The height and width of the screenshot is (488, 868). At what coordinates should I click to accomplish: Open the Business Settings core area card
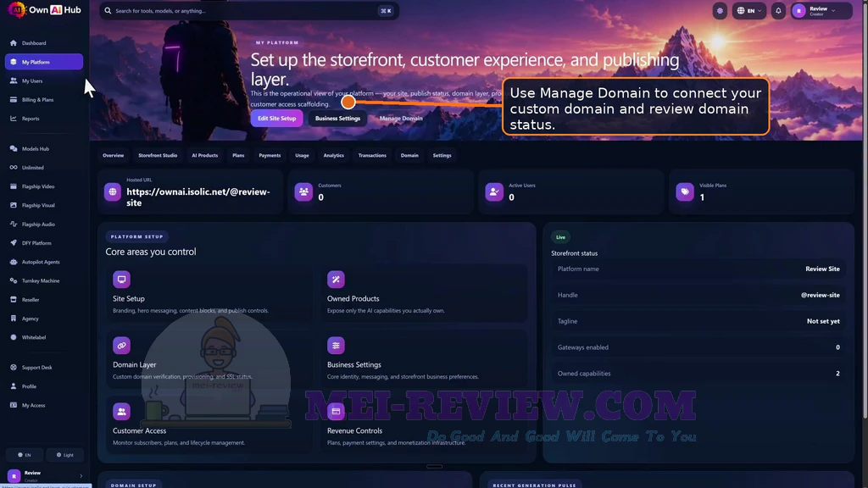[x=424, y=359]
